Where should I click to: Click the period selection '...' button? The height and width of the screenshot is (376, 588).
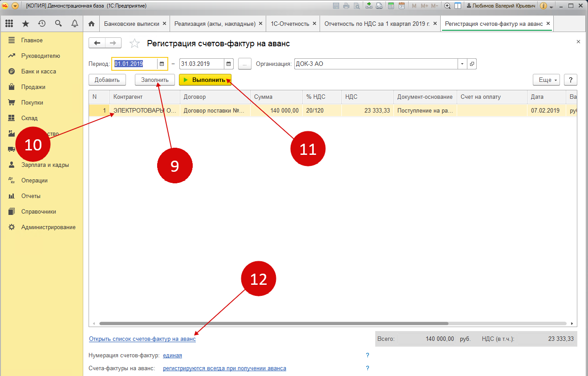click(x=245, y=64)
